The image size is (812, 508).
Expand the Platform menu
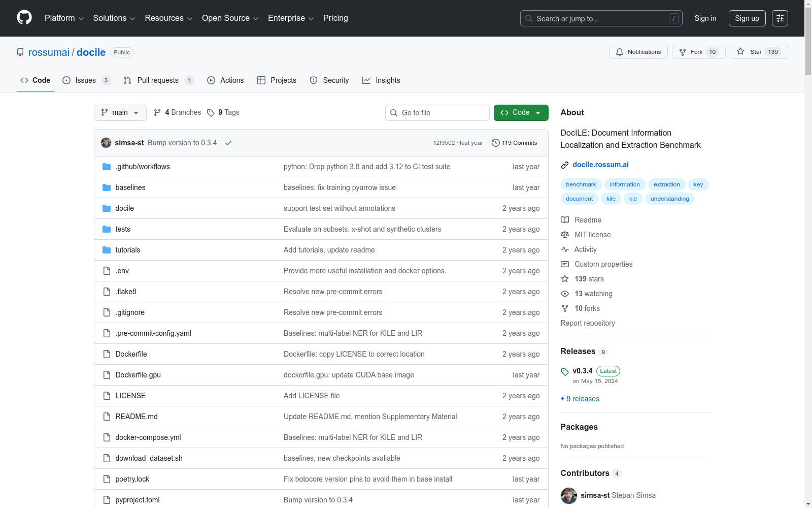[64, 18]
